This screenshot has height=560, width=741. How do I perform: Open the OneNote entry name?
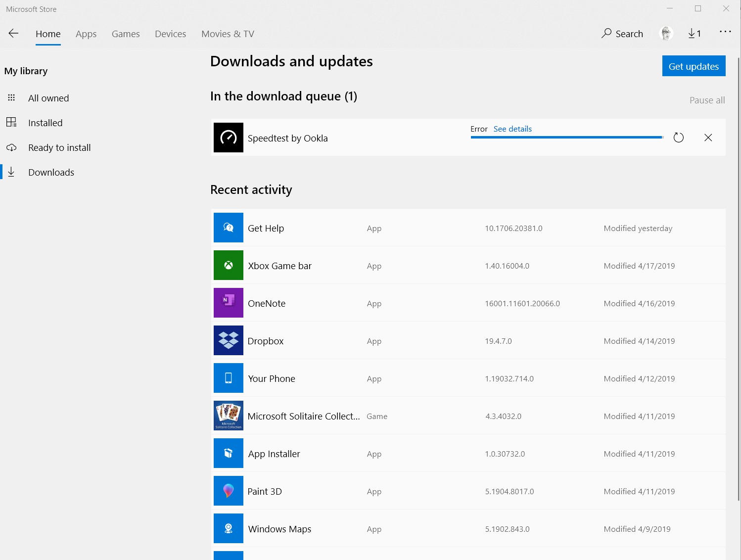(x=267, y=303)
